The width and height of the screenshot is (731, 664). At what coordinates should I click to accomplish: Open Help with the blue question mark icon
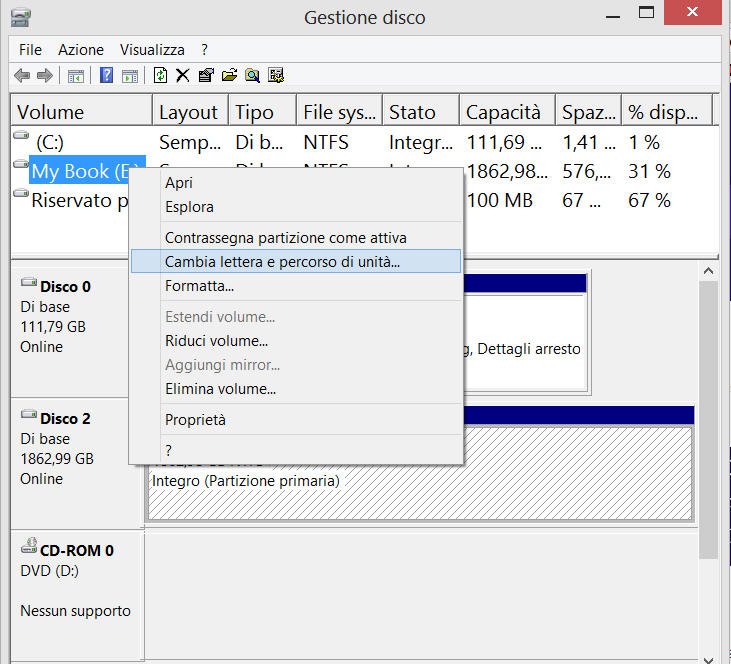106,75
